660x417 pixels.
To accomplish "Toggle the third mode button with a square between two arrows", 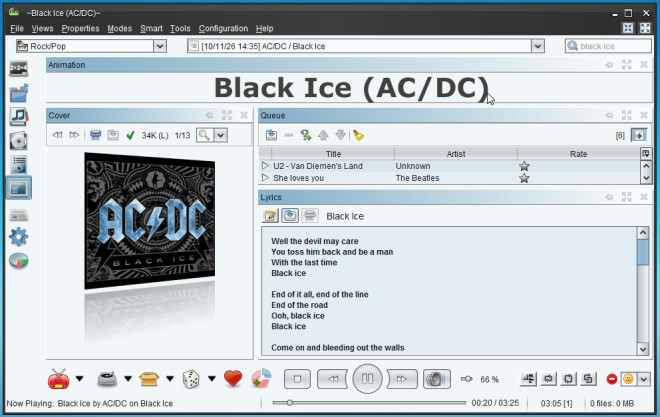I will coord(568,379).
